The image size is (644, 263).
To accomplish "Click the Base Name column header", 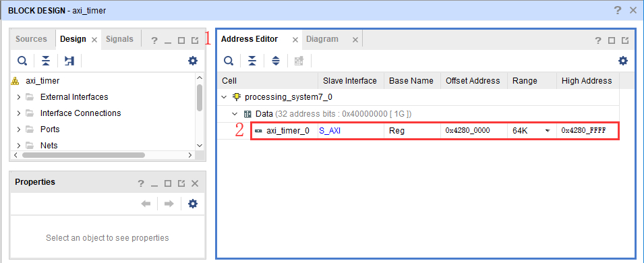I will point(412,80).
